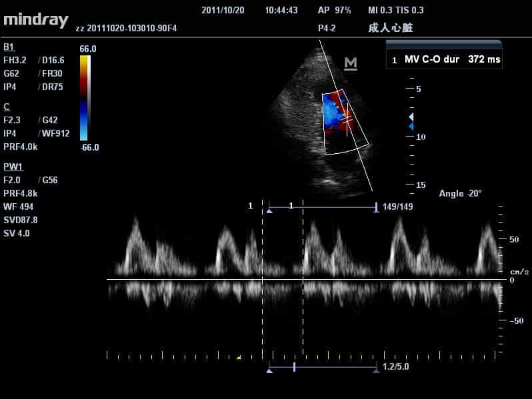The image size is (532, 399).
Task: Click the MI 0.3 TIS 0.3 readout
Action: coord(396,10)
